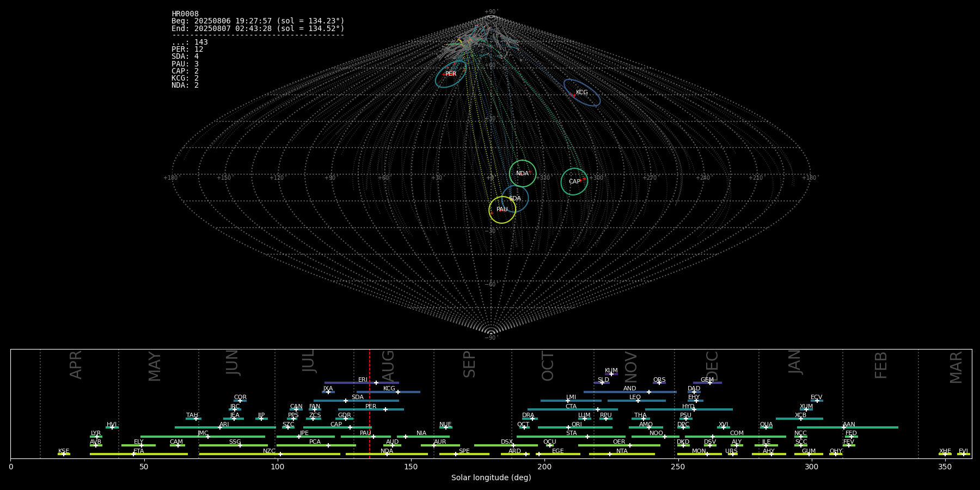The image size is (980, 490).
Task: Click the ORS shower marker in timeline
Action: (659, 383)
